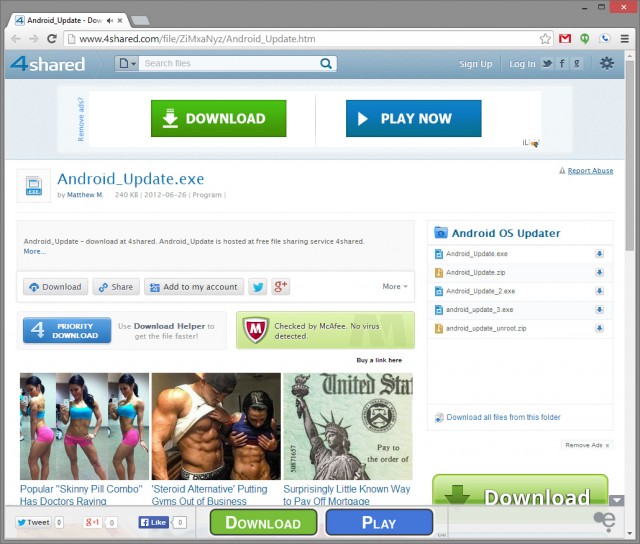Click the Remove Ads x label

587,445
